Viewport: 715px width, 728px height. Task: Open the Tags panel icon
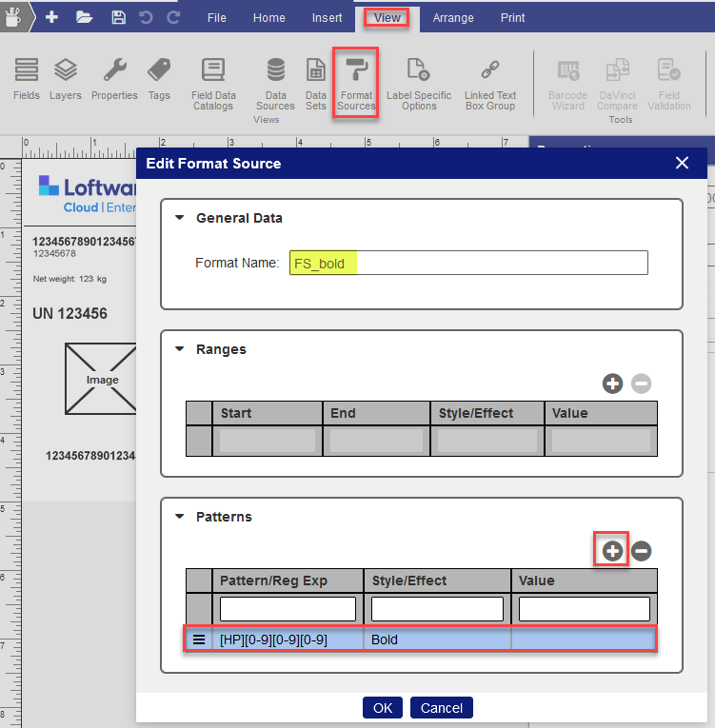point(159,71)
